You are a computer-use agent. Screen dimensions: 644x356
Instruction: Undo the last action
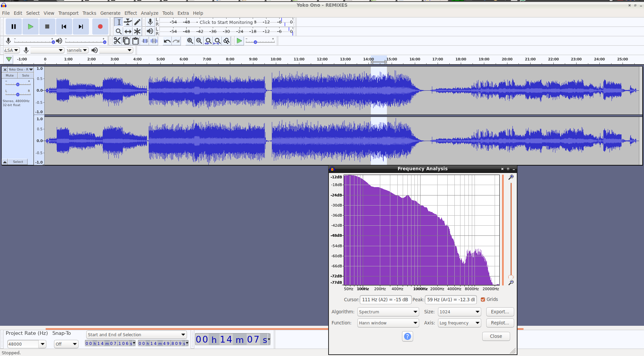coord(167,41)
